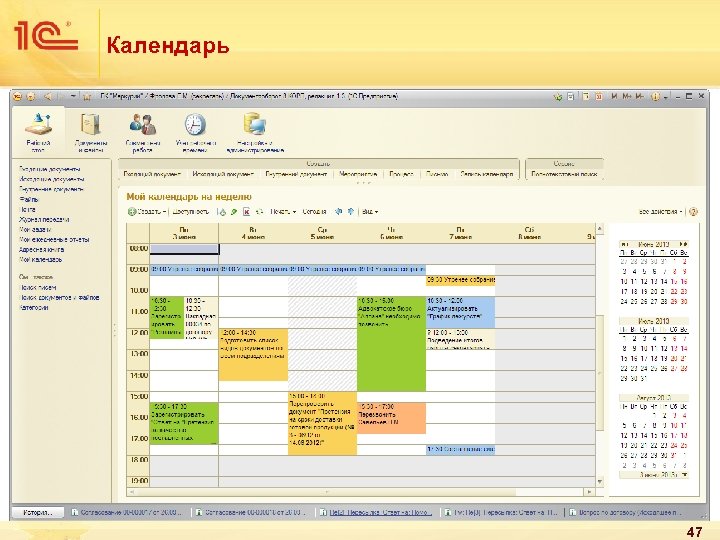Click the M memory button in title bar
The width and height of the screenshot is (720, 540).
coord(614,96)
